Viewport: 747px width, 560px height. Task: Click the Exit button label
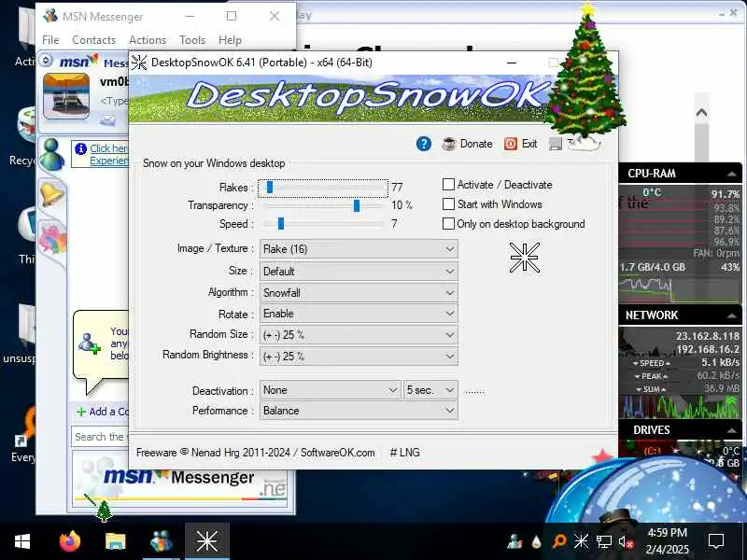tap(529, 144)
